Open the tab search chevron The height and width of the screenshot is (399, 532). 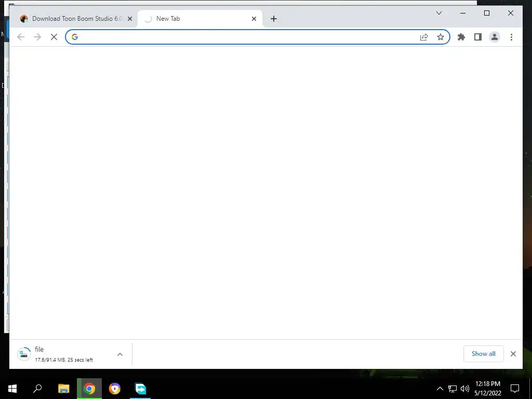tap(438, 13)
